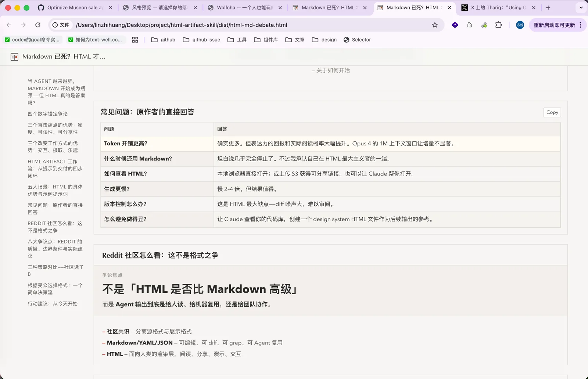Jump to 三个直击痛点的优势 sidebar section
This screenshot has width=588, height=379.
click(55, 129)
